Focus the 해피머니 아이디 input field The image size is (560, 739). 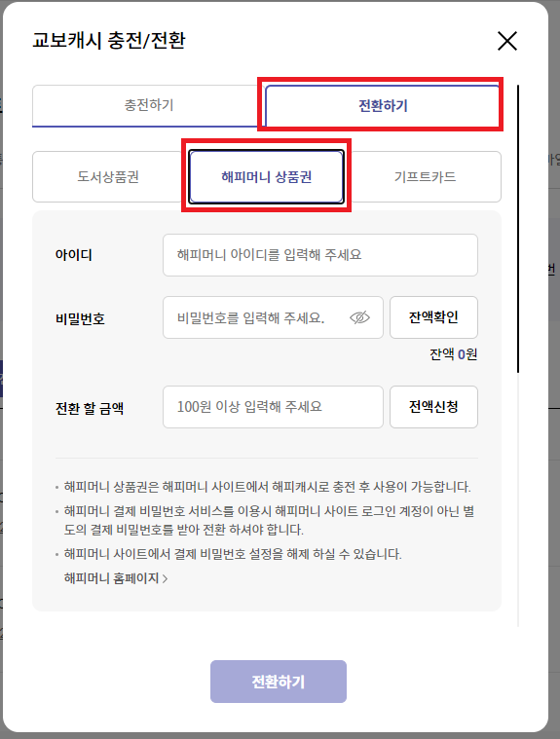pos(320,255)
